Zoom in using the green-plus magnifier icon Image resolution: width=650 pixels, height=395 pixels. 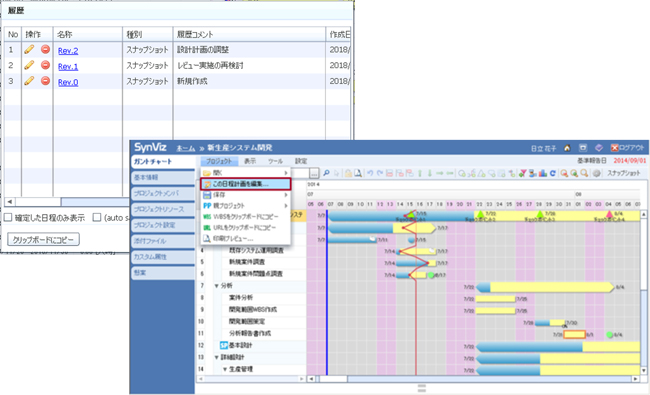coord(574,173)
